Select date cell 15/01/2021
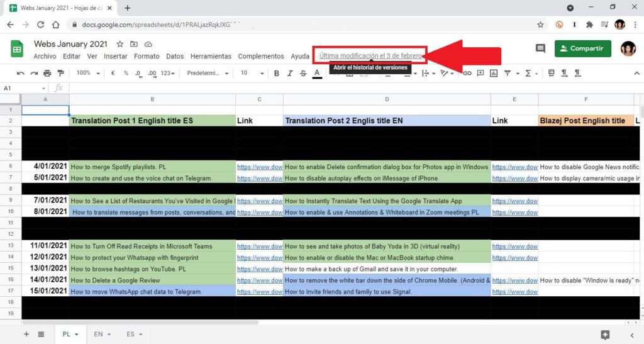The height and width of the screenshot is (344, 644). (x=45, y=291)
